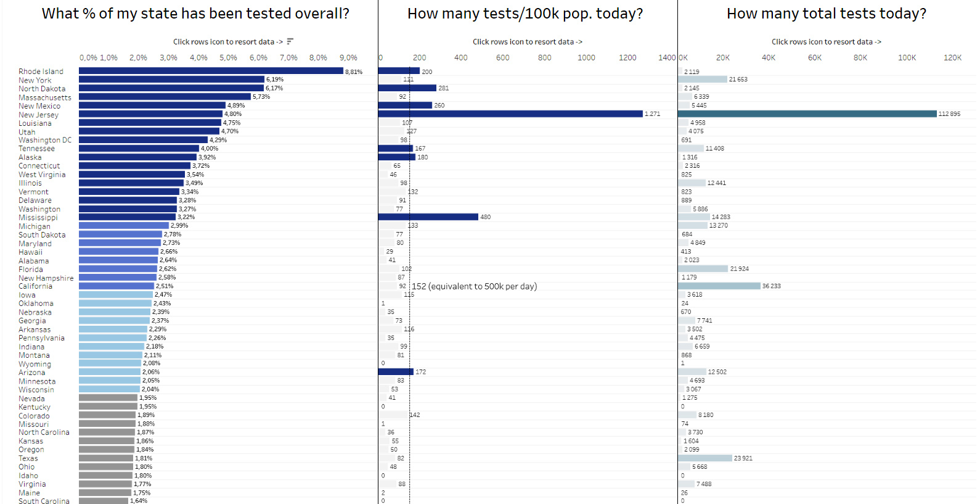Screen dimensions: 980x504
Task: Click the New Jersey 1.271 tests per 100k bar
Action: pos(510,114)
